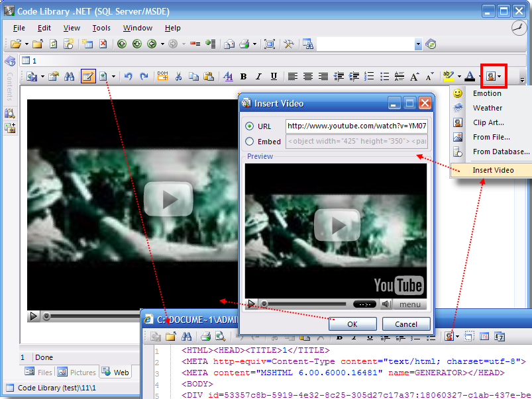Open the Font dialog icon
Viewport: 532px width, 399px height.
pyautogui.click(x=228, y=77)
